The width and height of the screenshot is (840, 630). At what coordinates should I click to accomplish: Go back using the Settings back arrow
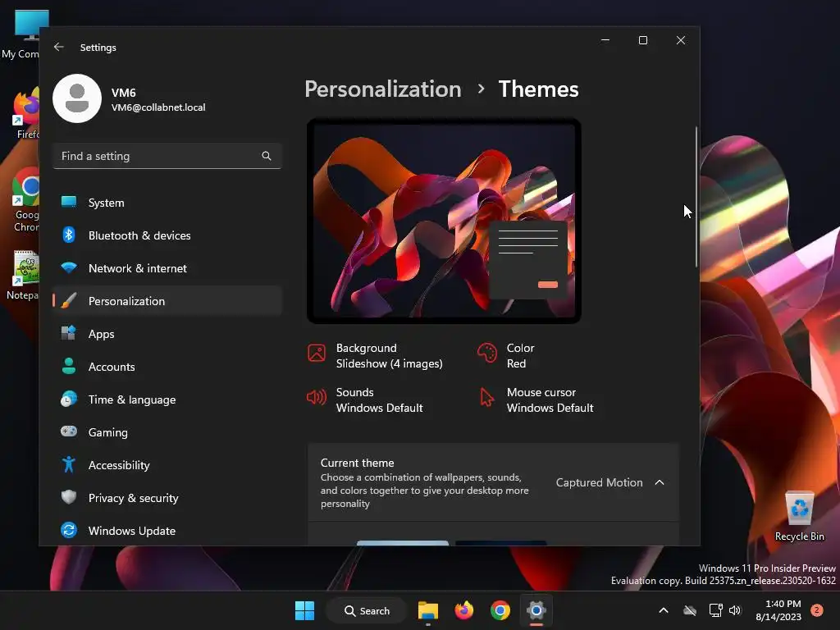click(x=59, y=47)
